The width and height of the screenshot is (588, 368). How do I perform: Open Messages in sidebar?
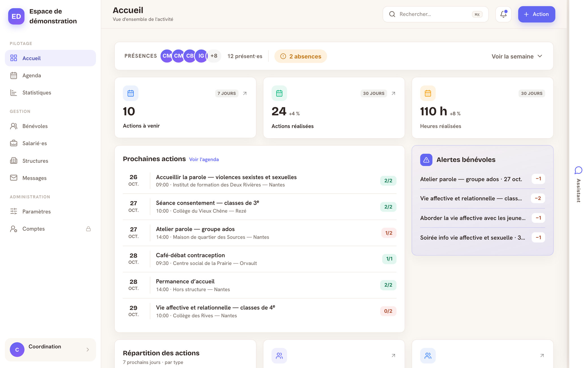tap(50, 178)
